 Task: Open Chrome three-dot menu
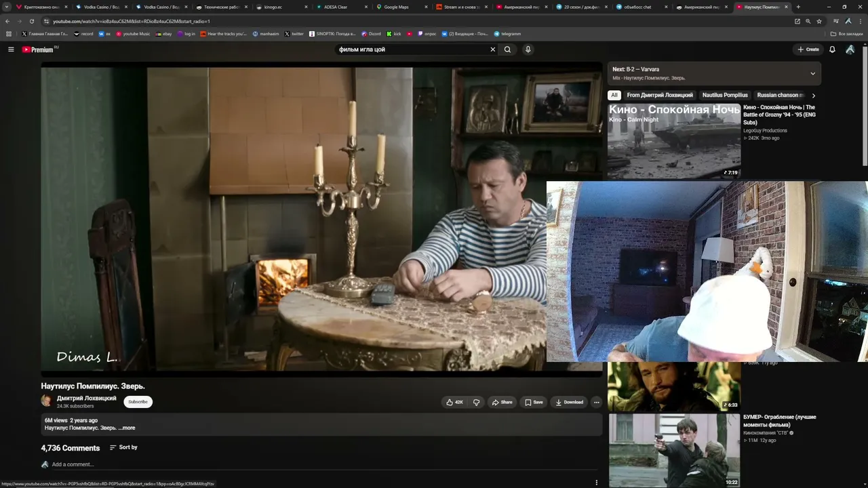861,21
